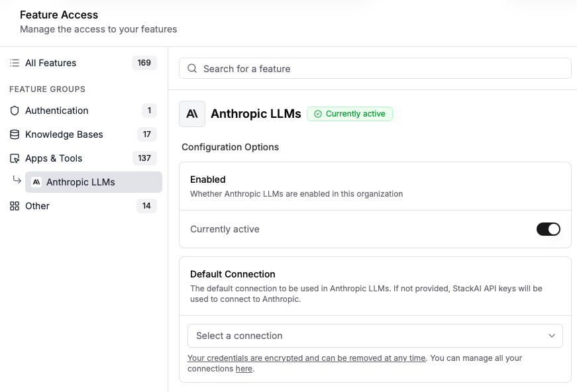Image resolution: width=577 pixels, height=392 pixels.
Task: Click the chevron in connection dropdown
Action: [552, 336]
